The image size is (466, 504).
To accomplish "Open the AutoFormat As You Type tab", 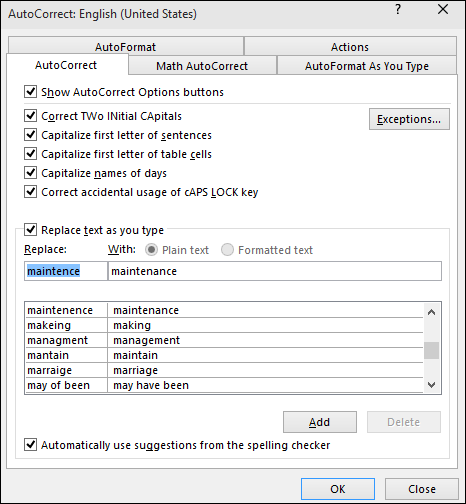I will coord(367,66).
